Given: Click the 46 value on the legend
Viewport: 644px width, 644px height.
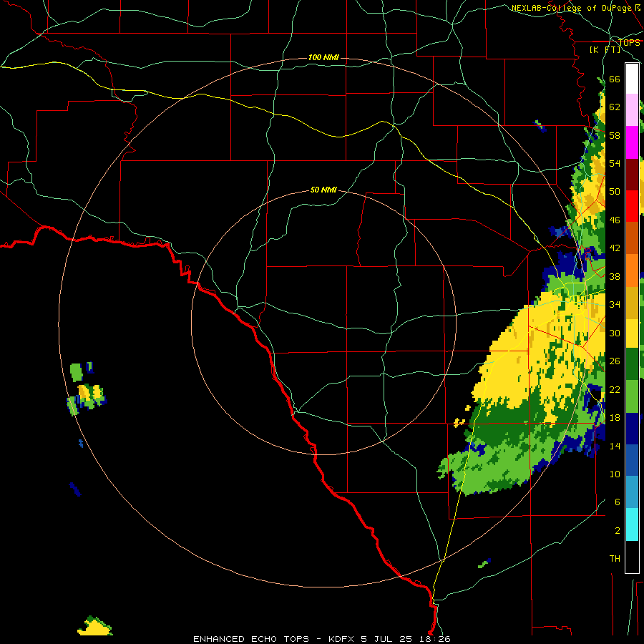Looking at the screenshot, I should [615, 220].
